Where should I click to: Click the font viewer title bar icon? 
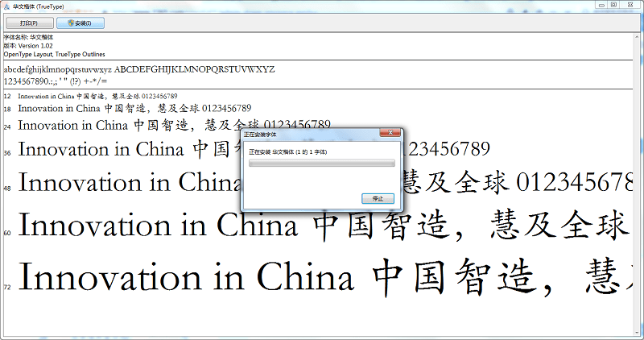point(6,6)
